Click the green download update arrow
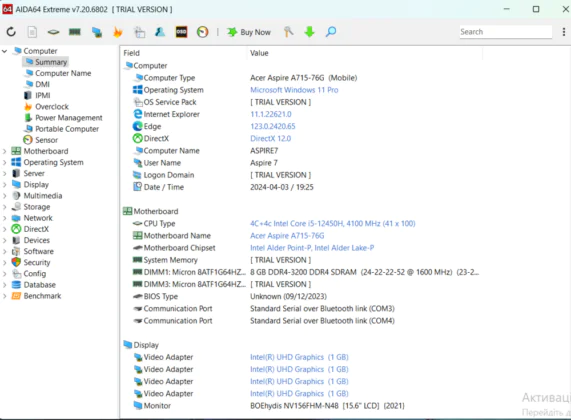The image size is (571, 420). point(310,32)
